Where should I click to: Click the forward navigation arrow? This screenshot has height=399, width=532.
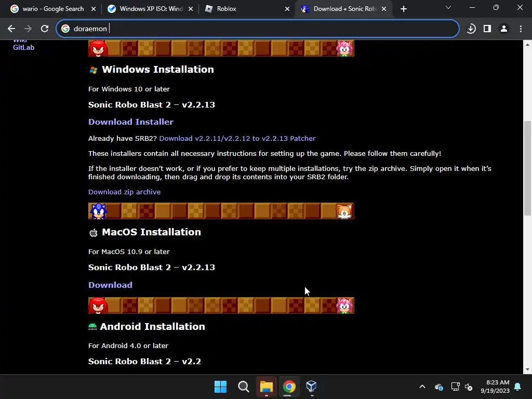(28, 29)
